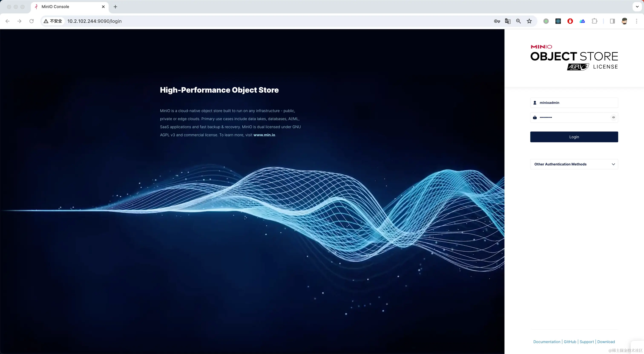This screenshot has height=354, width=644.
Task: Click the saved passwords key icon
Action: pyautogui.click(x=497, y=21)
